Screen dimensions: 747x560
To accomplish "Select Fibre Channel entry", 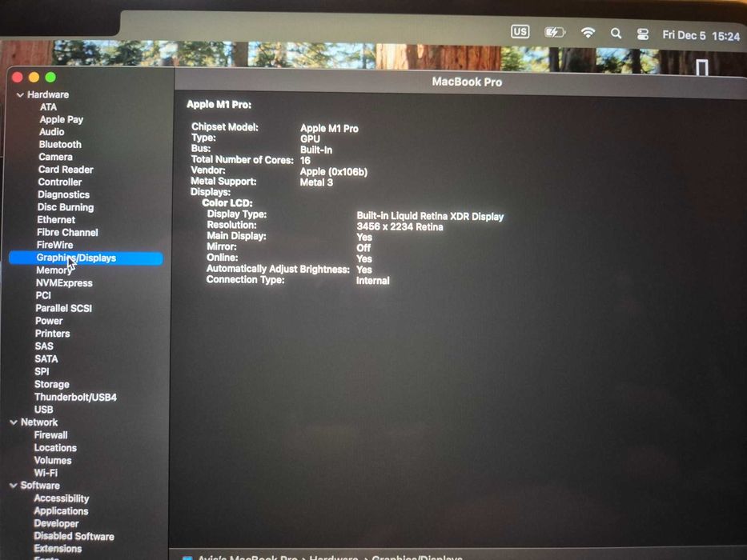I will (x=67, y=232).
